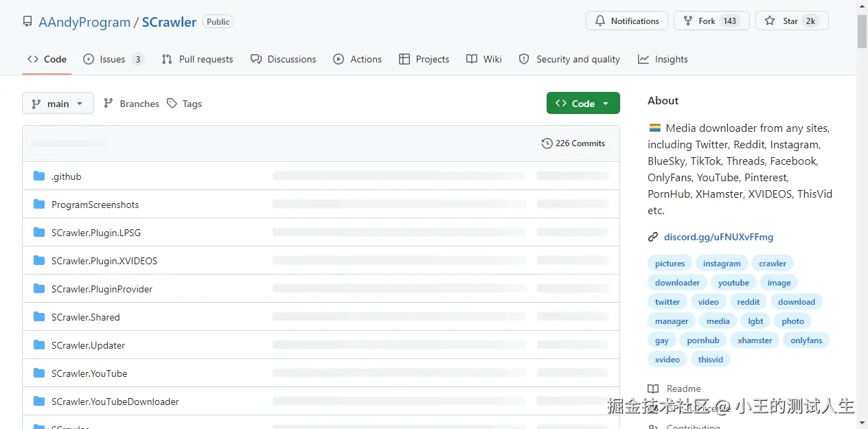Select the instagram topic tag
The width and height of the screenshot is (868, 429).
tap(722, 264)
